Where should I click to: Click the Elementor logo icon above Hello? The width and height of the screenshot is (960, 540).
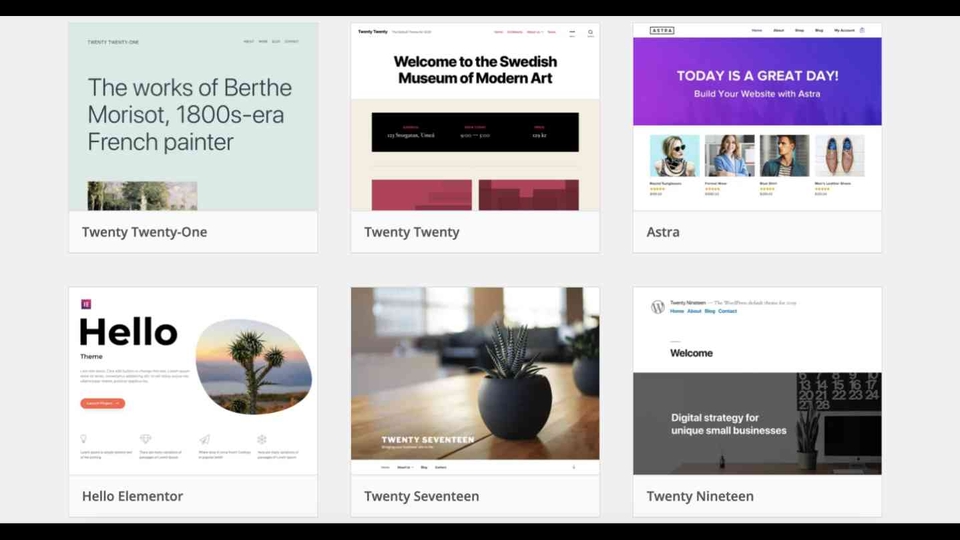click(x=86, y=304)
